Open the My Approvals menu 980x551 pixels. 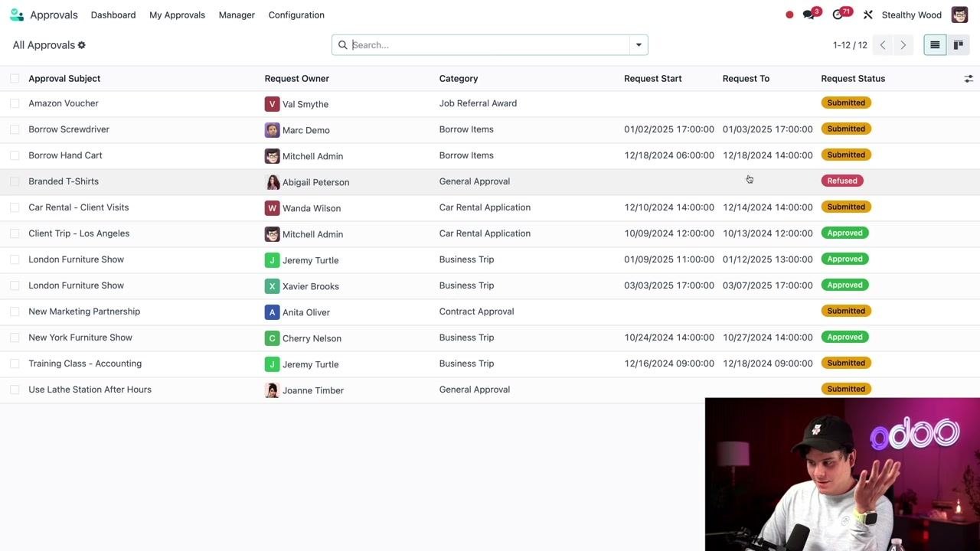(x=177, y=15)
